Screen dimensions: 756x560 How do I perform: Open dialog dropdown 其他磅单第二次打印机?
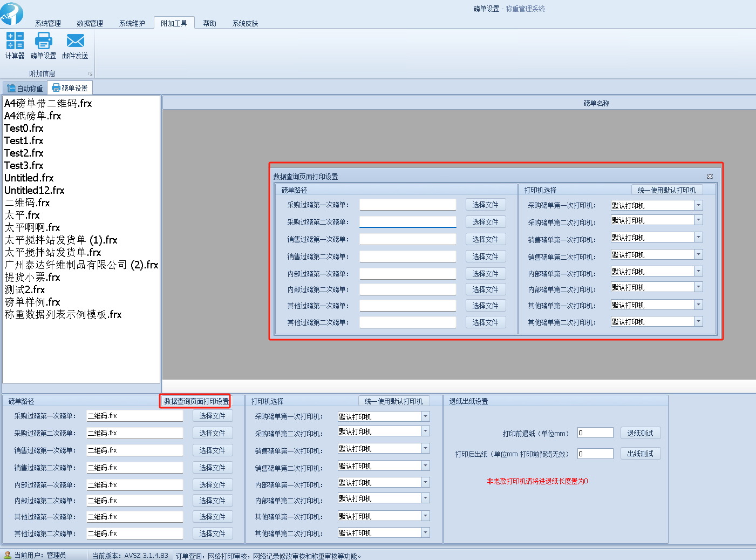(x=698, y=321)
